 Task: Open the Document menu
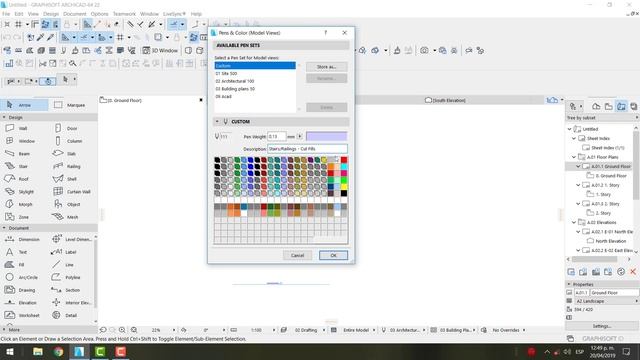(75, 14)
